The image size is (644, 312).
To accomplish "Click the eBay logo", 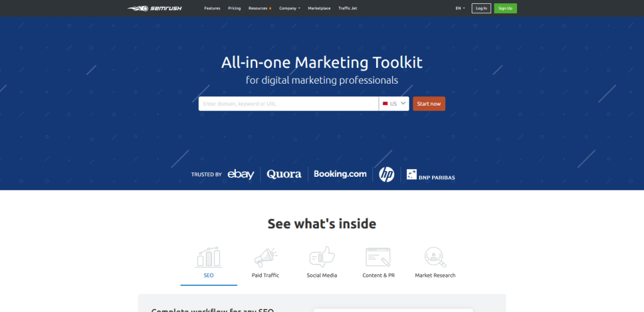I will 241,174.
